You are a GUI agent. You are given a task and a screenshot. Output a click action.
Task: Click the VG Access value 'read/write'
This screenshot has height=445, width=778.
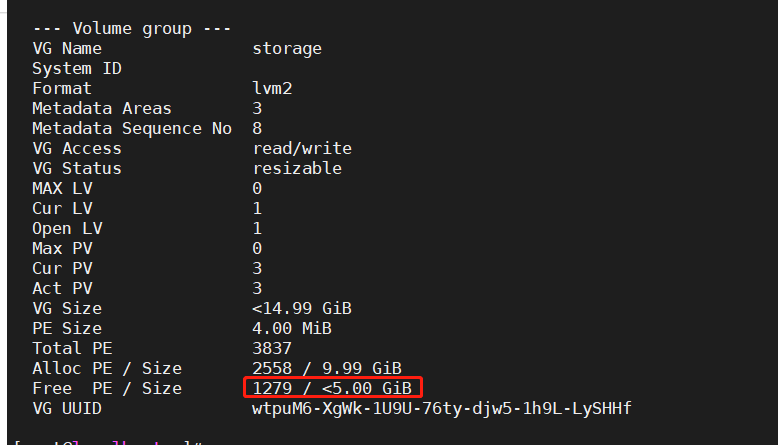pyautogui.click(x=302, y=148)
